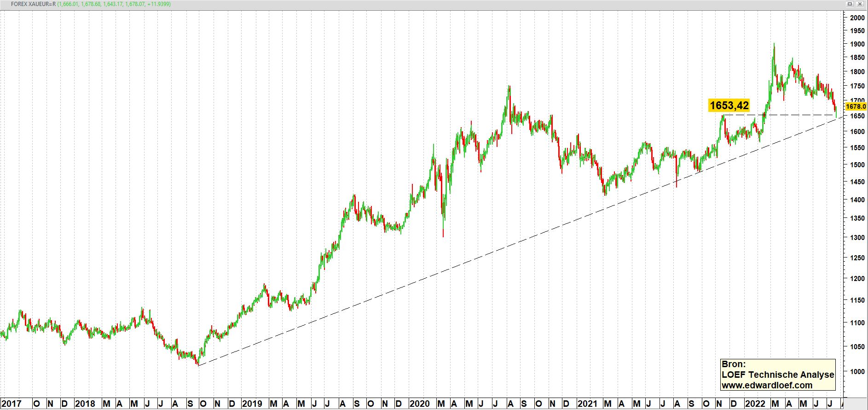Click the 2022 year label on time axis
This screenshot has height=410, width=868.
(755, 404)
